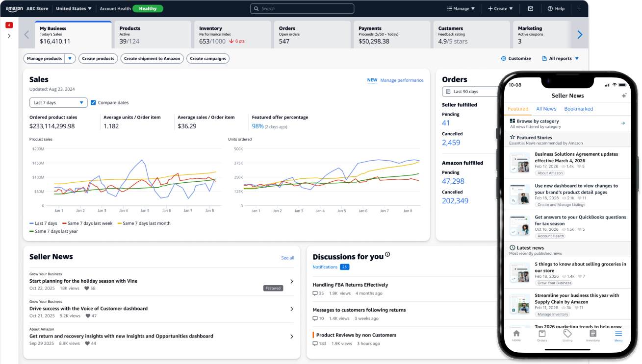Click heart icon on Vine holiday article

pyautogui.click(x=87, y=289)
